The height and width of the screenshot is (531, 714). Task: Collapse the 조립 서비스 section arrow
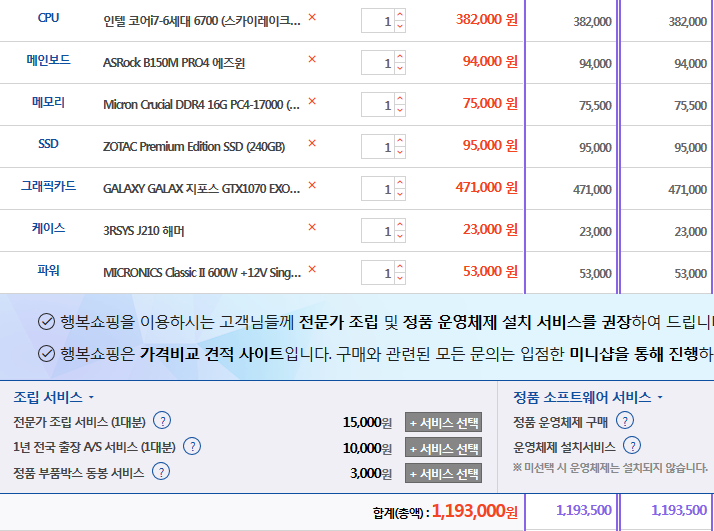point(91,398)
